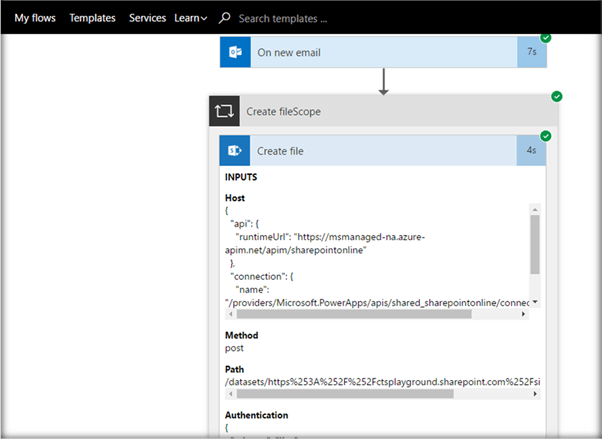Click the scope loop icon beside Create fileScope

point(224,111)
